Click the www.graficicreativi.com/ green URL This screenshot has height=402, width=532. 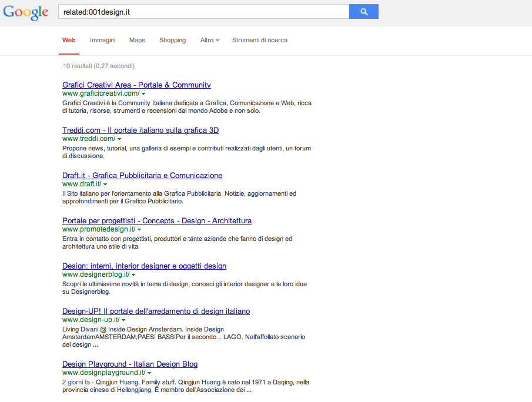pyautogui.click(x=101, y=93)
